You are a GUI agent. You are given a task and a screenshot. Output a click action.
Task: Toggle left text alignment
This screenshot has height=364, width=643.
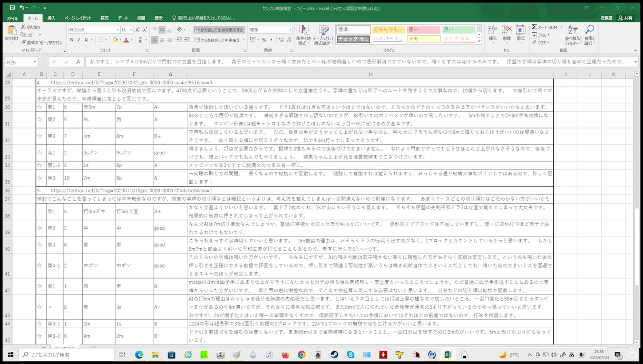coord(154,40)
